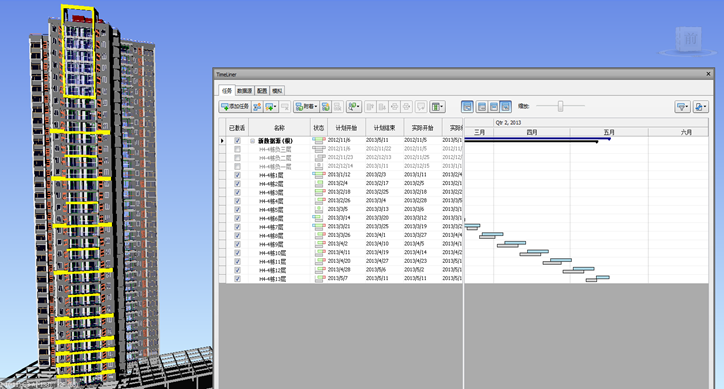Enable the checkbox for H4-4栋负一层
The width and height of the screenshot is (724, 389).
coord(237,166)
